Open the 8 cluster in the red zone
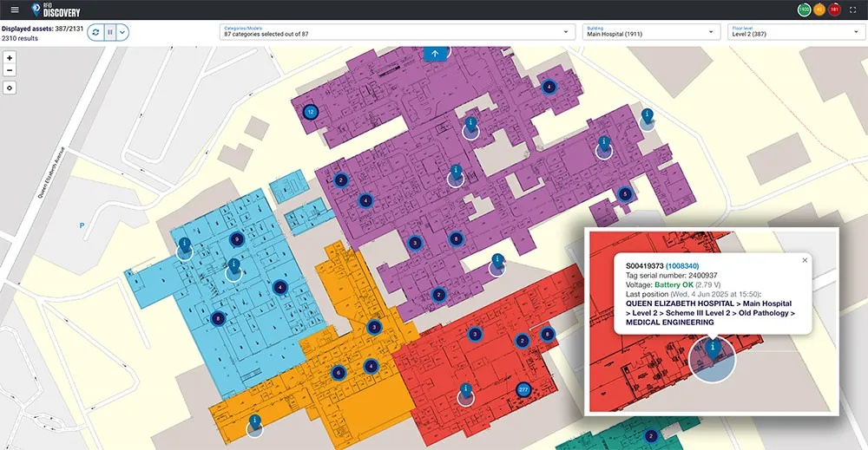Screen dimensions: 868x450 (x=548, y=334)
